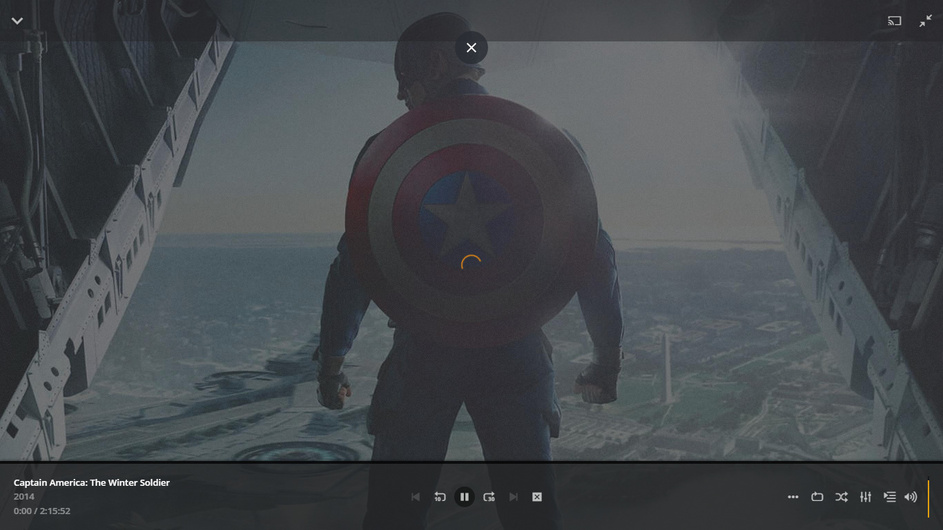The height and width of the screenshot is (530, 943).
Task: Dismiss the overlay with the X button
Action: click(471, 48)
